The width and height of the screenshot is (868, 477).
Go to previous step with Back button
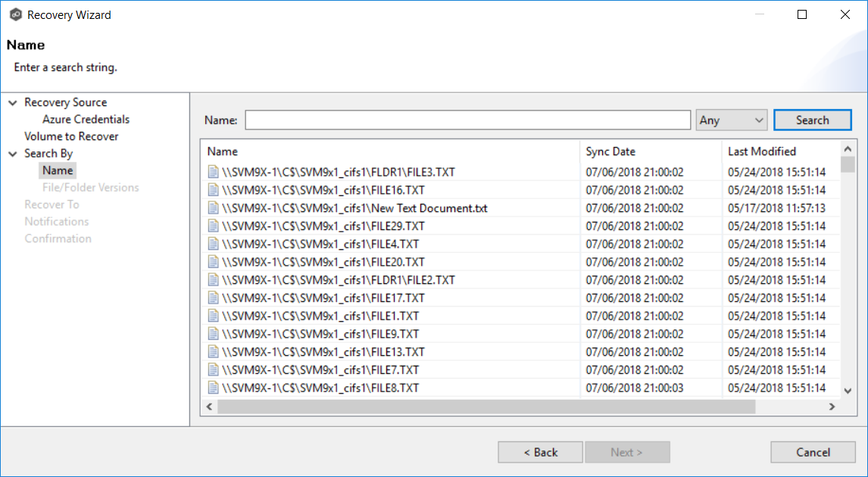(540, 452)
